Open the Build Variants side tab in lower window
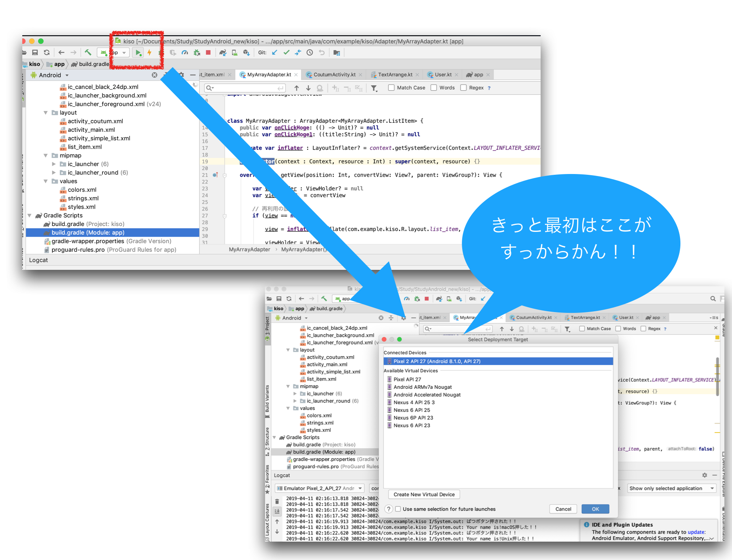This screenshot has width=732, height=560. [267, 401]
